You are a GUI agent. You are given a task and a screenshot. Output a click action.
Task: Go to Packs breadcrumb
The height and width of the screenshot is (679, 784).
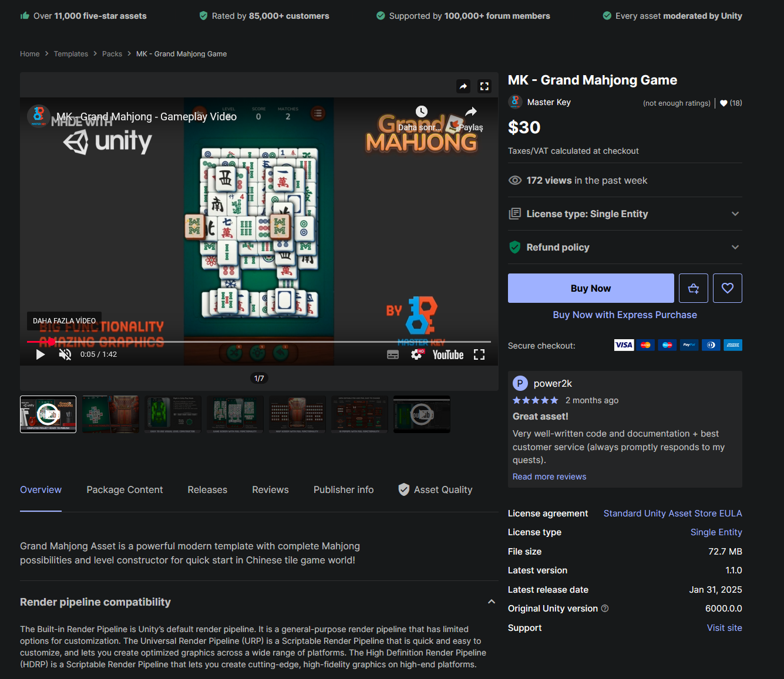(x=112, y=54)
